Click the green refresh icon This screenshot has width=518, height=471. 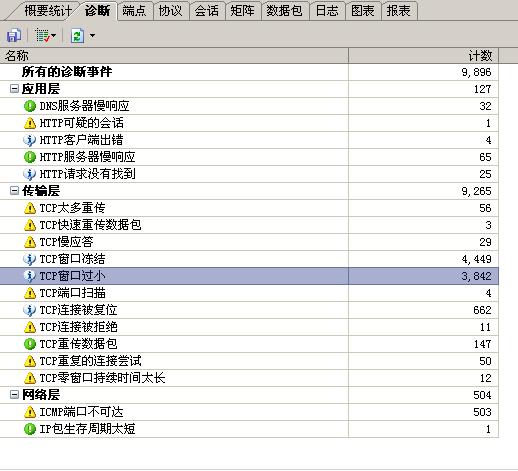77,35
